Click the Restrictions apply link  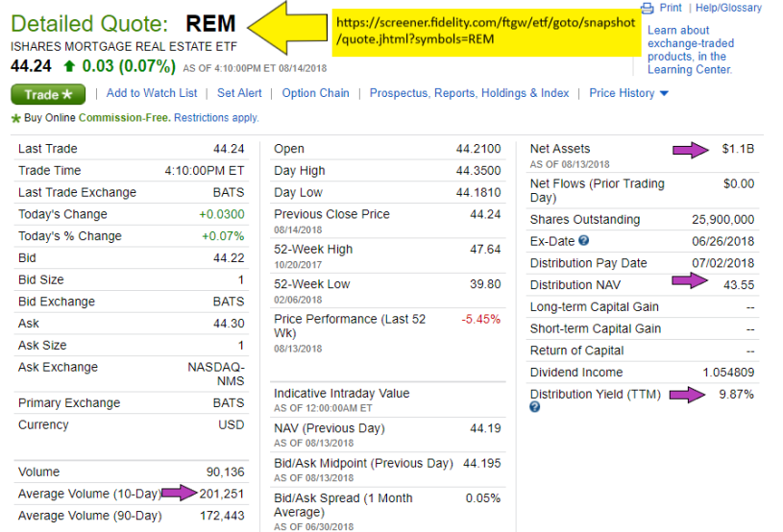tap(216, 118)
